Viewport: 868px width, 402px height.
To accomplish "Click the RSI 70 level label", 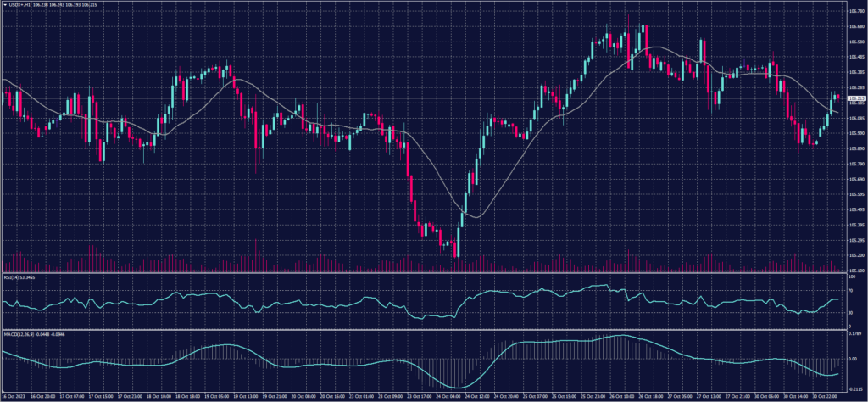I will point(850,291).
